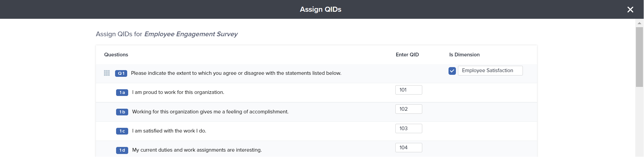Select the 'I am proud to work' statement
644x157 pixels.
[178, 92]
